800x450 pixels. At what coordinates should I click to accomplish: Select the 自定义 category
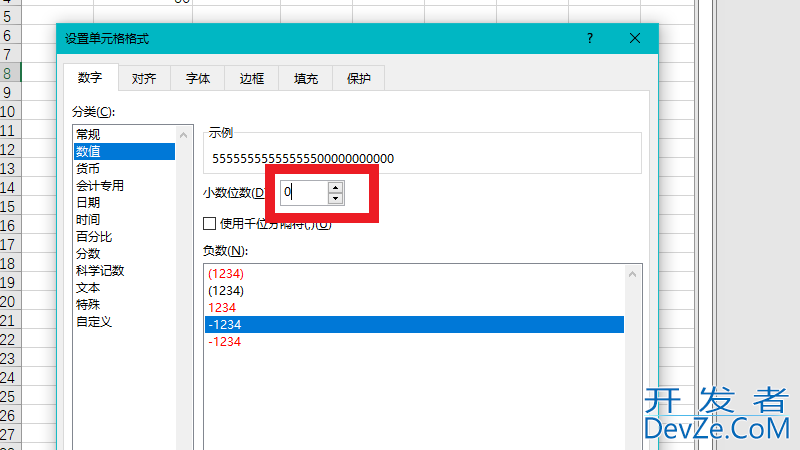click(124, 321)
